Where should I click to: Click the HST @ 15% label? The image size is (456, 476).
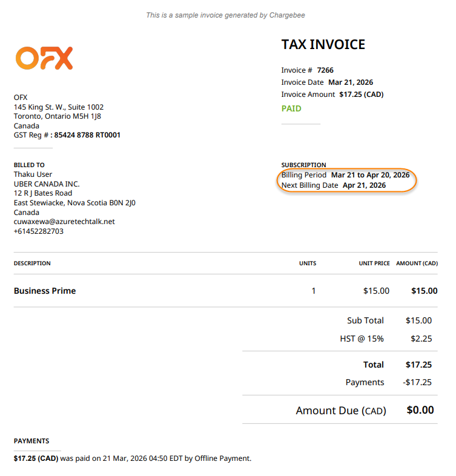[x=362, y=339]
